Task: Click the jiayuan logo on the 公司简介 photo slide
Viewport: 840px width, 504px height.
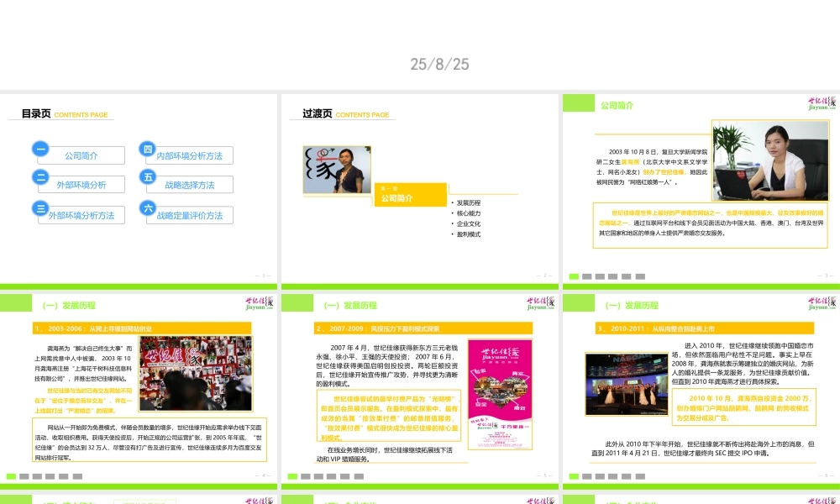Action: [x=822, y=103]
